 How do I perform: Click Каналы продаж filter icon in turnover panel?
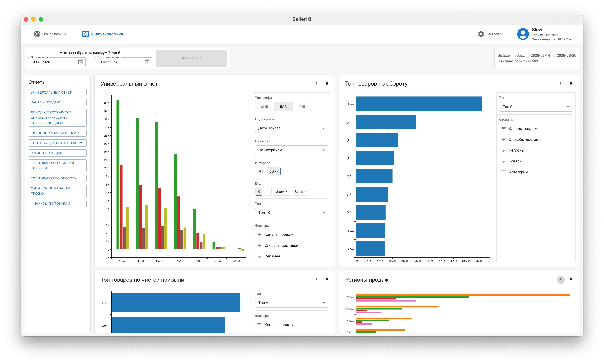[503, 129]
